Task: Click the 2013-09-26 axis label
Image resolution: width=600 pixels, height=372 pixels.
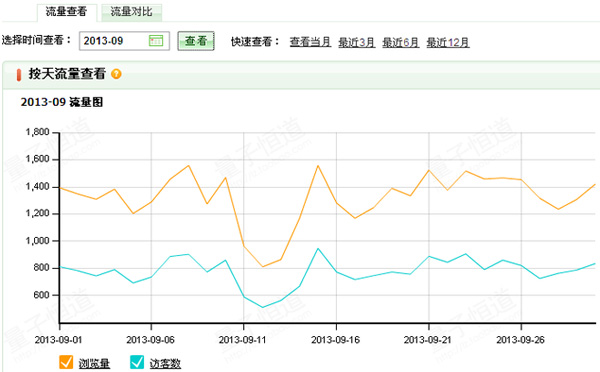Action: (x=520, y=340)
